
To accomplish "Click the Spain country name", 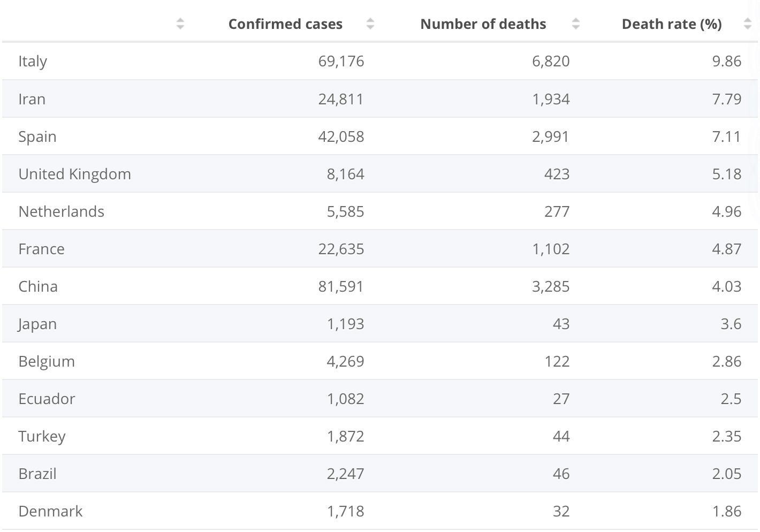I will tap(37, 136).
